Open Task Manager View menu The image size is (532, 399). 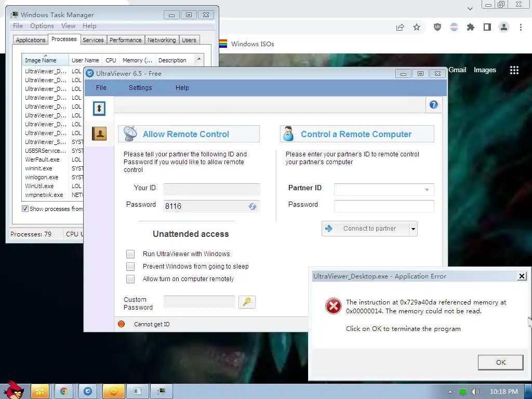[x=68, y=26]
